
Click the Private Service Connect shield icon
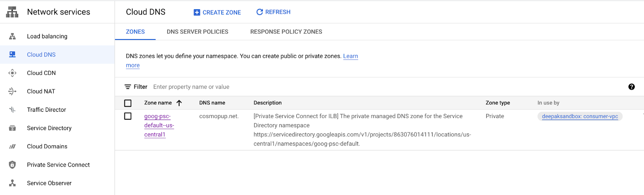click(x=12, y=165)
